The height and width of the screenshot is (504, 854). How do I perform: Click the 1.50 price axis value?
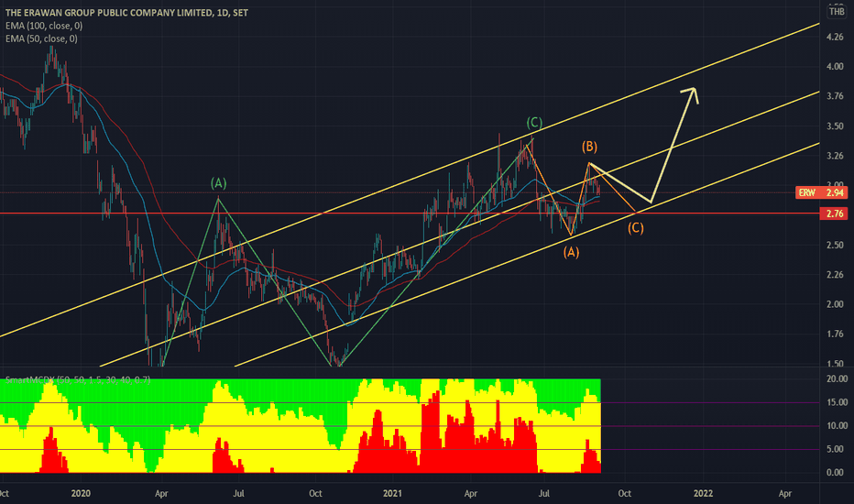[x=835, y=364]
